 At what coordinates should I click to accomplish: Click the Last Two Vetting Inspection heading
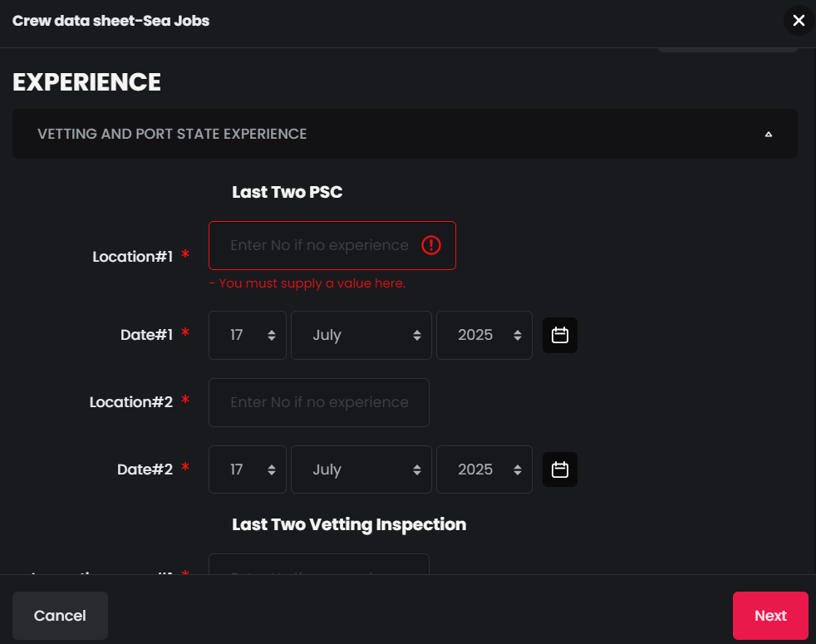[x=349, y=524]
